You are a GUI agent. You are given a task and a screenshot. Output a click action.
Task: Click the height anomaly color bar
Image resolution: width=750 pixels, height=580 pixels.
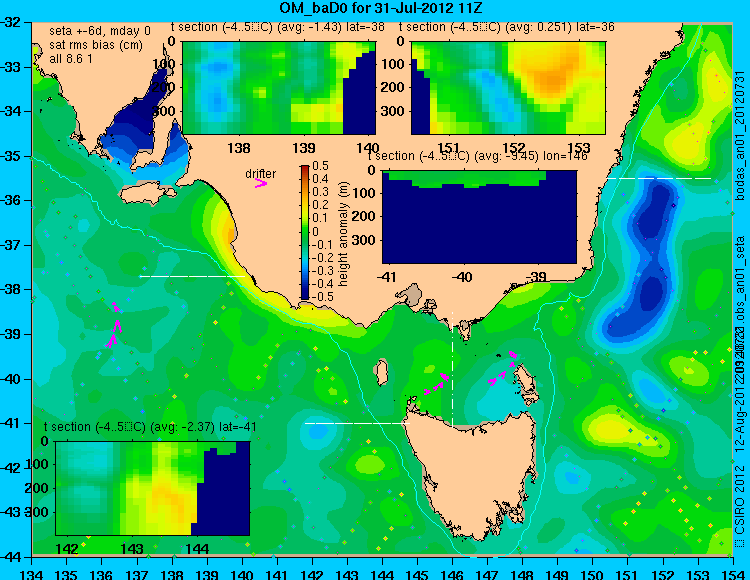[305, 233]
